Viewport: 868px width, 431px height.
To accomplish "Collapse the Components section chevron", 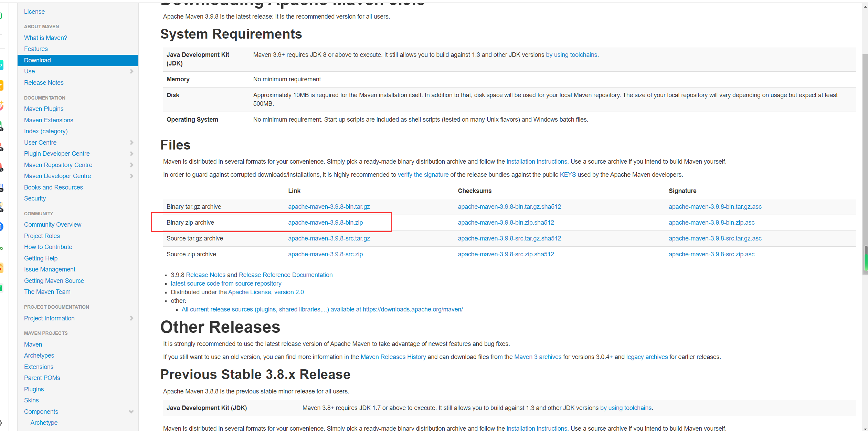I will pos(131,412).
